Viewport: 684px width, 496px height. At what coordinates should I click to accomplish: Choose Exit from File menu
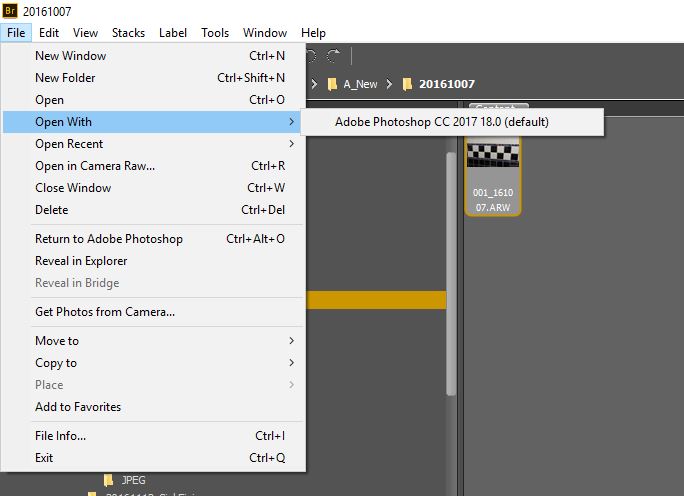point(154,458)
